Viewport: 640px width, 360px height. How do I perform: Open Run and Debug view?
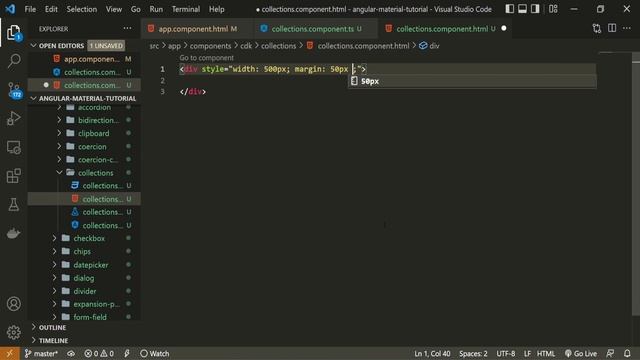[13, 118]
